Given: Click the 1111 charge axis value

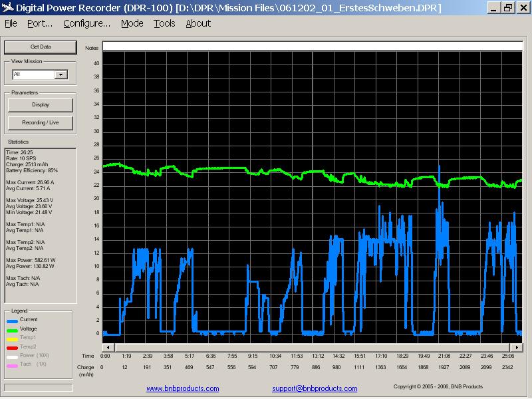Looking at the screenshot, I should click(359, 367).
